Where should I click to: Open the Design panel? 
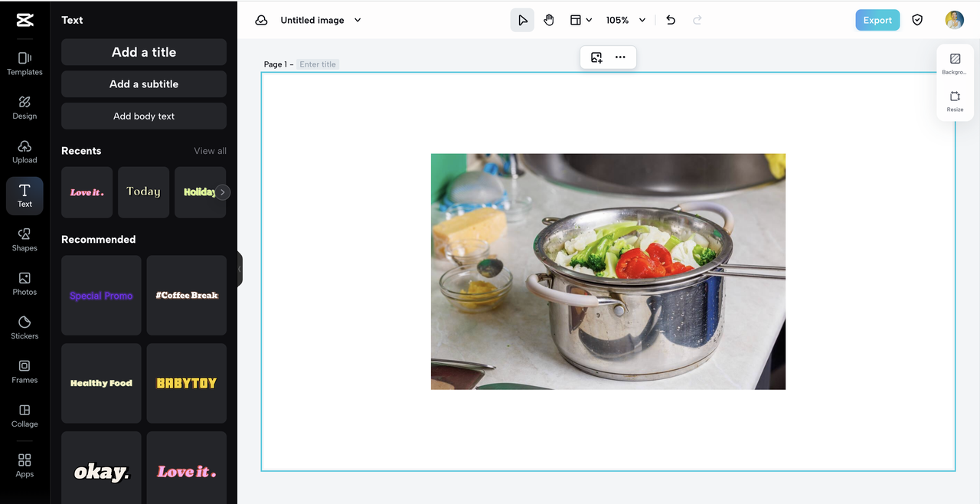(x=24, y=108)
